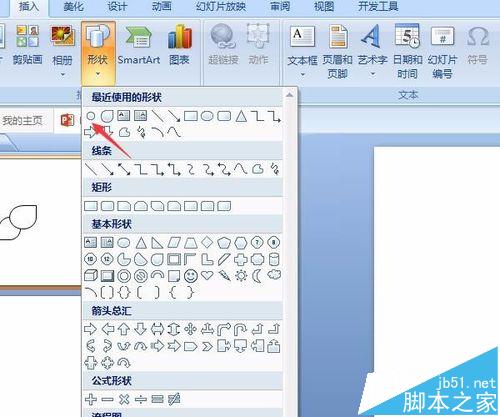Select the pentagon arrow block shape
Screen dimensions: 500x417
coord(190,346)
